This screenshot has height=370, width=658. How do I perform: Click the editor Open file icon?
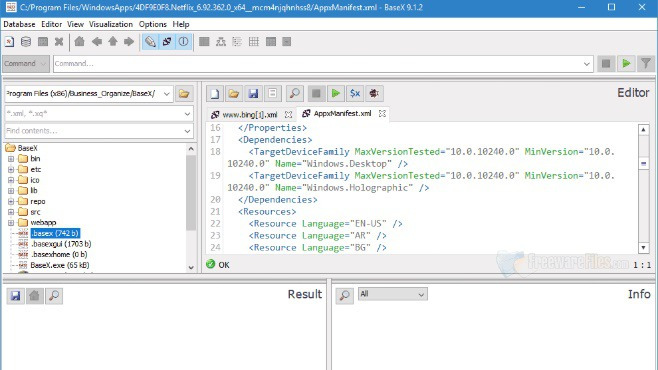tap(234, 94)
